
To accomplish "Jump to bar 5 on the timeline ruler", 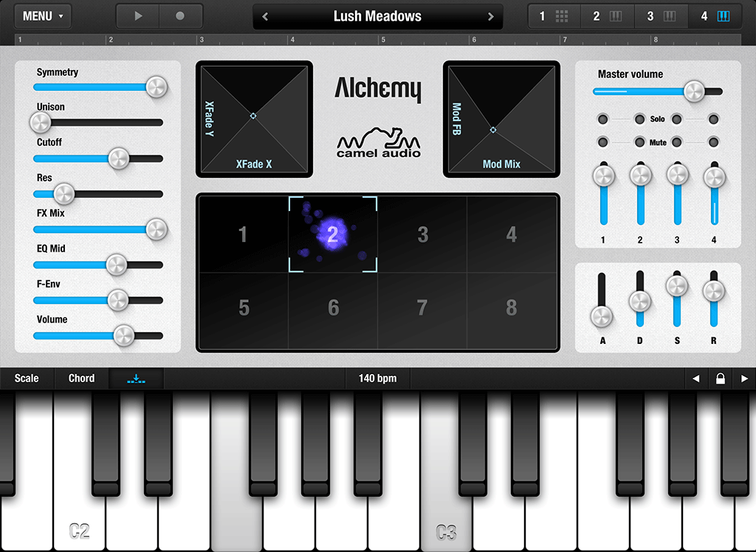I will [383, 40].
